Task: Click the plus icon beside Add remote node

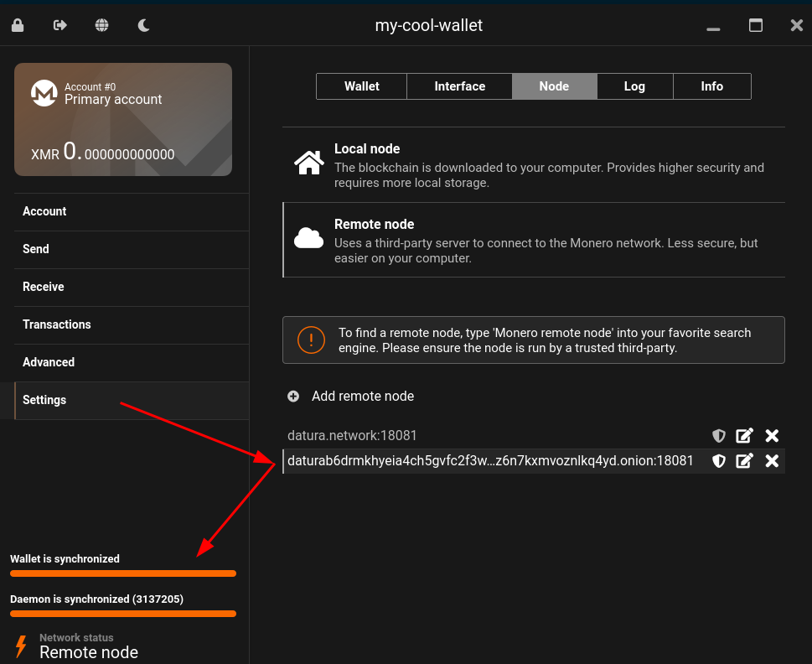Action: click(x=293, y=397)
